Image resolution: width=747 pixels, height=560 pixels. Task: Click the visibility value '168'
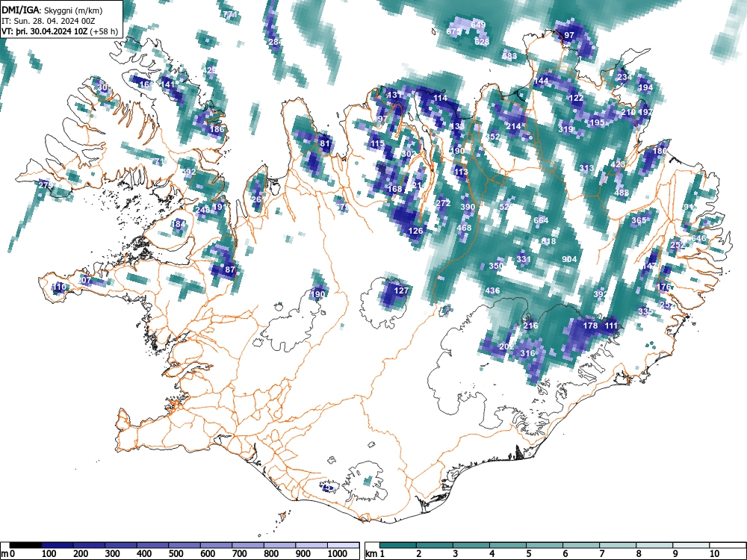pos(394,189)
